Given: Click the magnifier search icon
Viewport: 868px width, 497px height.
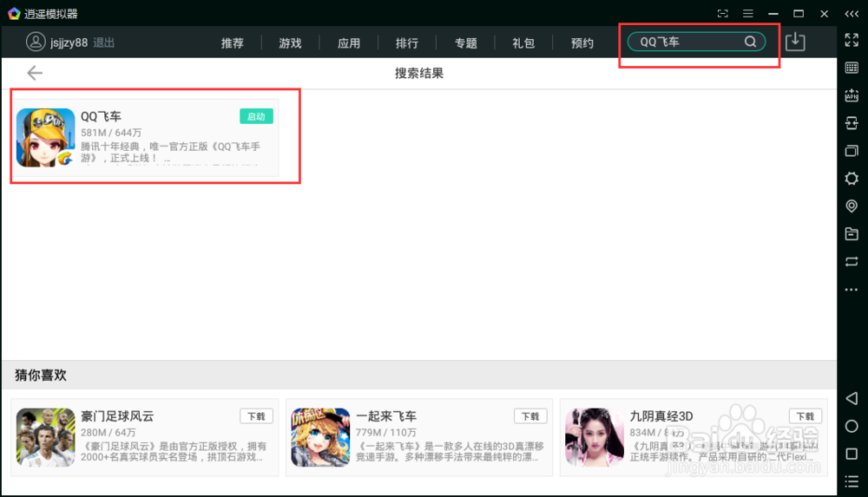Looking at the screenshot, I should (x=750, y=42).
